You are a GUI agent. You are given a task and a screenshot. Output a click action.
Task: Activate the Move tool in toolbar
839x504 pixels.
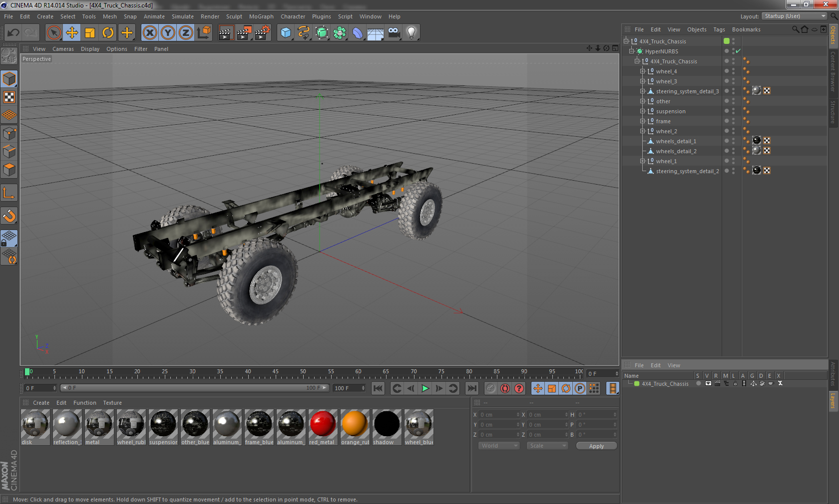(x=72, y=33)
